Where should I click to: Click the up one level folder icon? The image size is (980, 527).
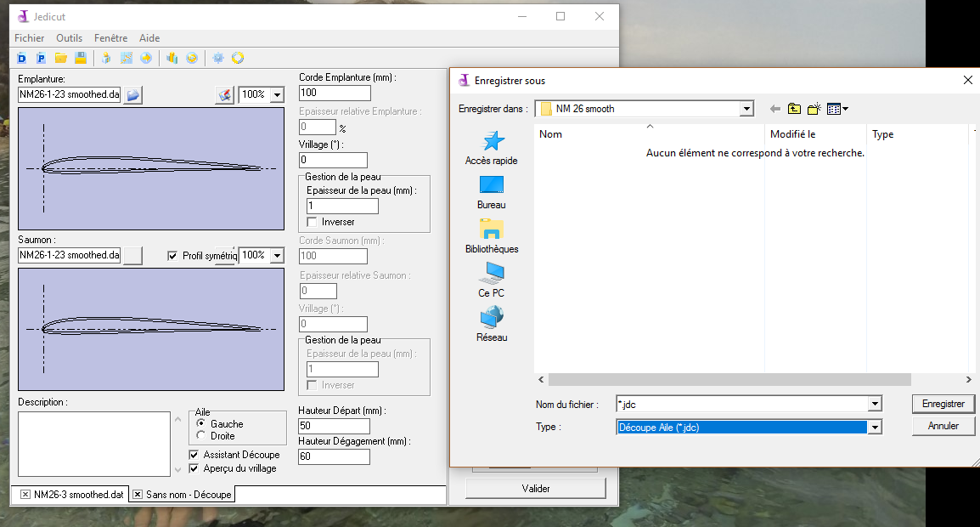pos(794,109)
